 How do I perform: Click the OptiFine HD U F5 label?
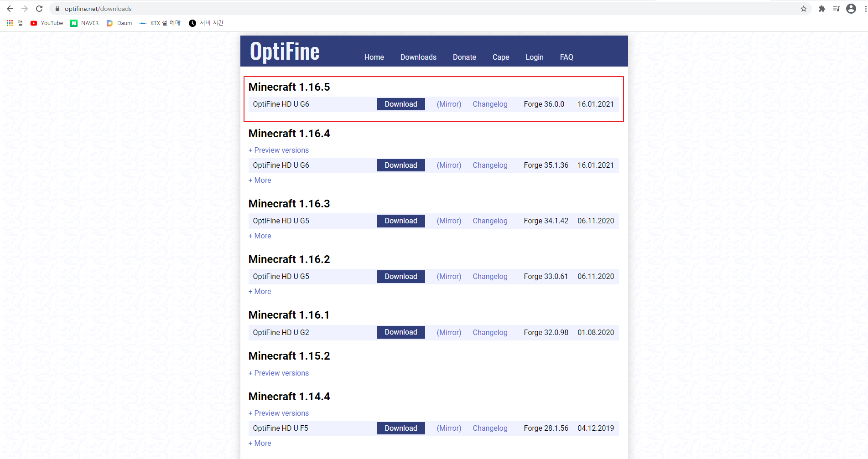click(281, 428)
